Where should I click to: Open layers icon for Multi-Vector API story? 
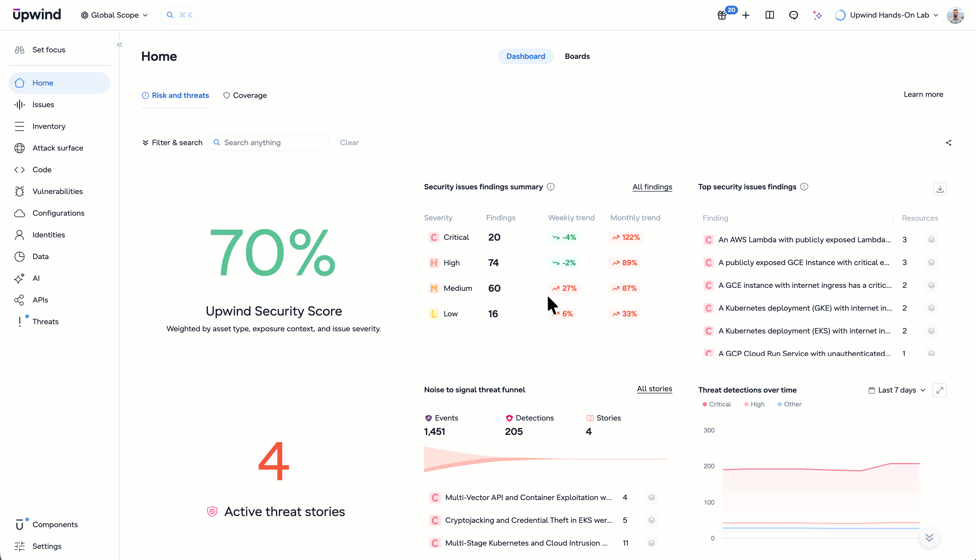coord(652,497)
